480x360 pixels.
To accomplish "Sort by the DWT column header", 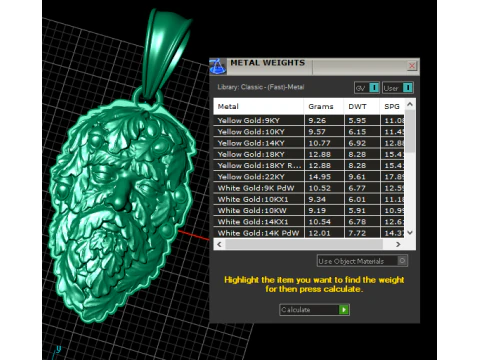I will pos(362,107).
